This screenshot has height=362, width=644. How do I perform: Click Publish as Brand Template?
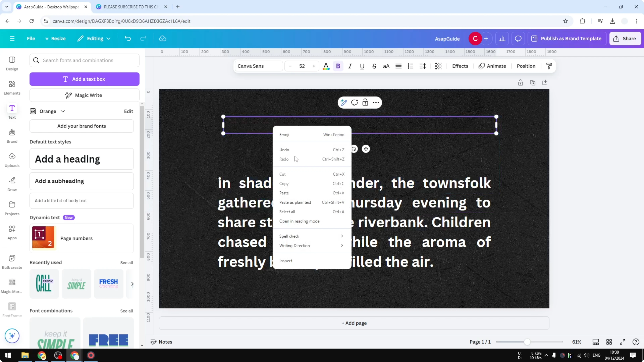point(566,38)
